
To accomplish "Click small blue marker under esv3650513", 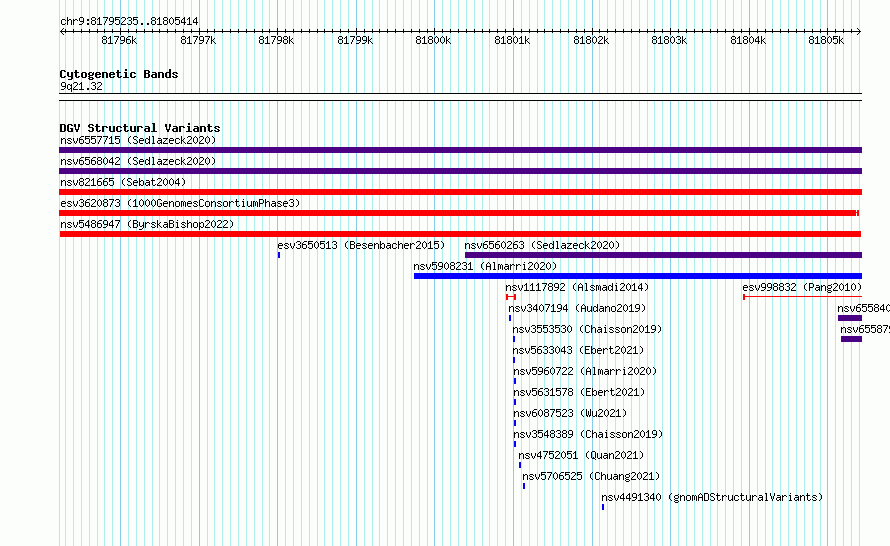I will coord(279,255).
